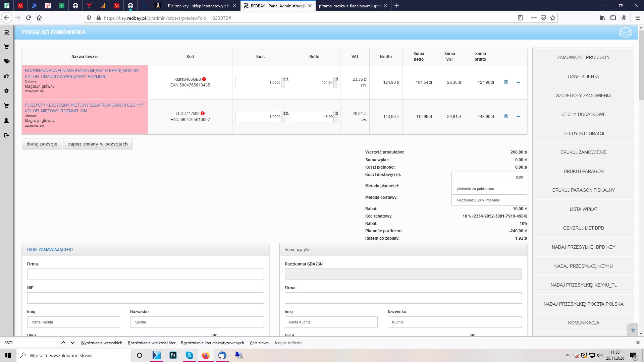Switch to 'Bielizna key' browser tab
The image size is (644, 362).
(198, 6)
